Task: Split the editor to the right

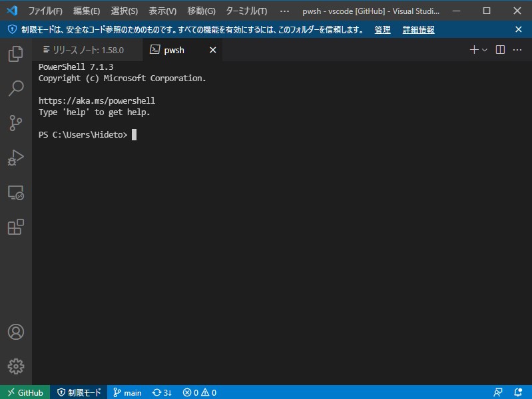Action: (x=500, y=50)
